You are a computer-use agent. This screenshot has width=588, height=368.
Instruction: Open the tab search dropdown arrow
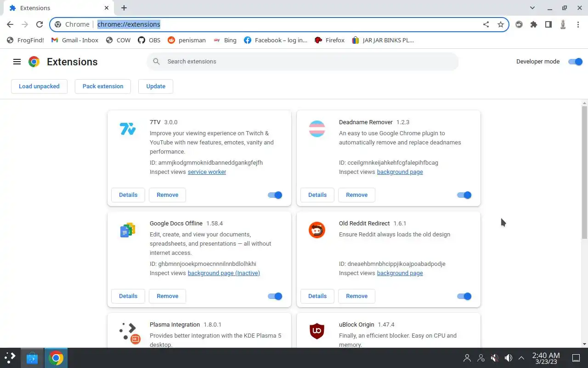click(x=532, y=8)
